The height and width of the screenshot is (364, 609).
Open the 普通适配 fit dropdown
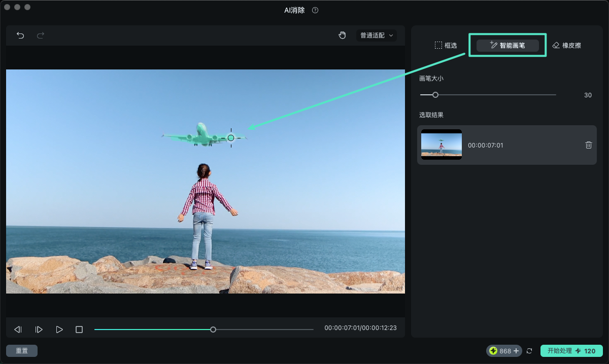pos(377,35)
